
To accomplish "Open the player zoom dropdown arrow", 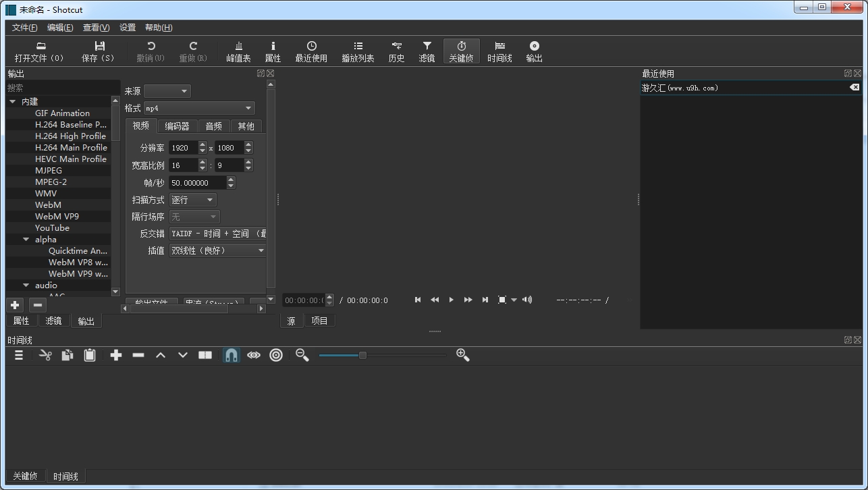I will click(x=514, y=300).
